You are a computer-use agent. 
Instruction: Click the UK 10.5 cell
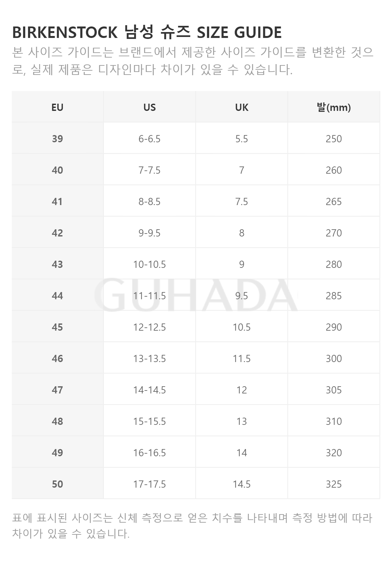pos(242,327)
